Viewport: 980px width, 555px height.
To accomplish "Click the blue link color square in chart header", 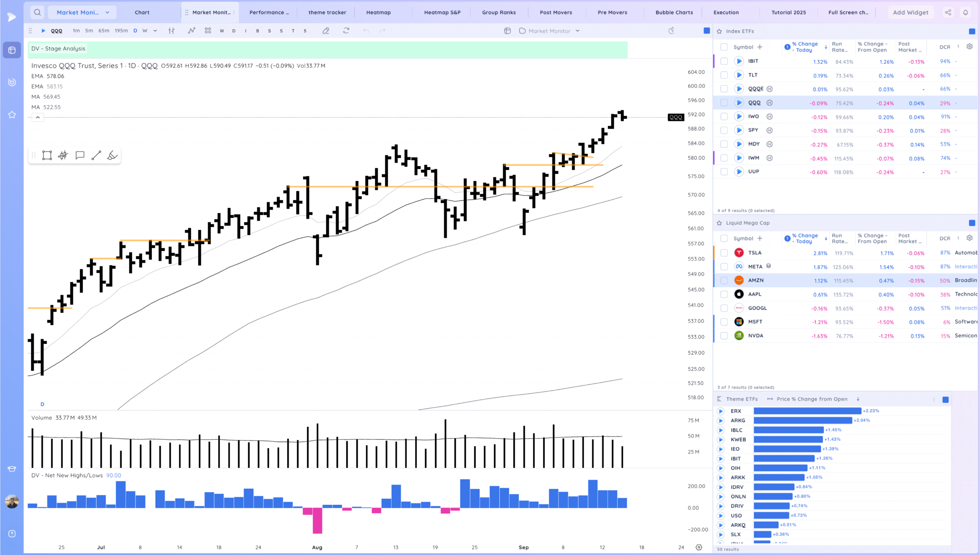I will tap(707, 31).
